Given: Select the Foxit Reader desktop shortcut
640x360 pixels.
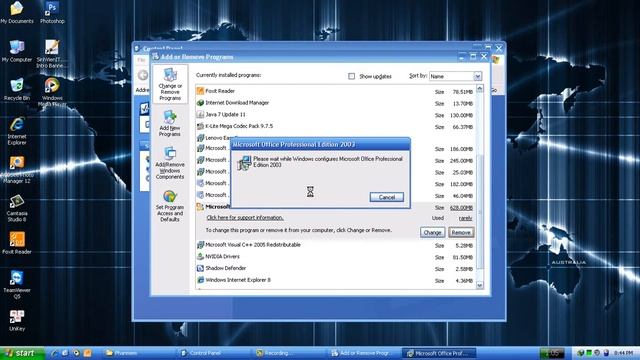Looking at the screenshot, I should point(17,243).
